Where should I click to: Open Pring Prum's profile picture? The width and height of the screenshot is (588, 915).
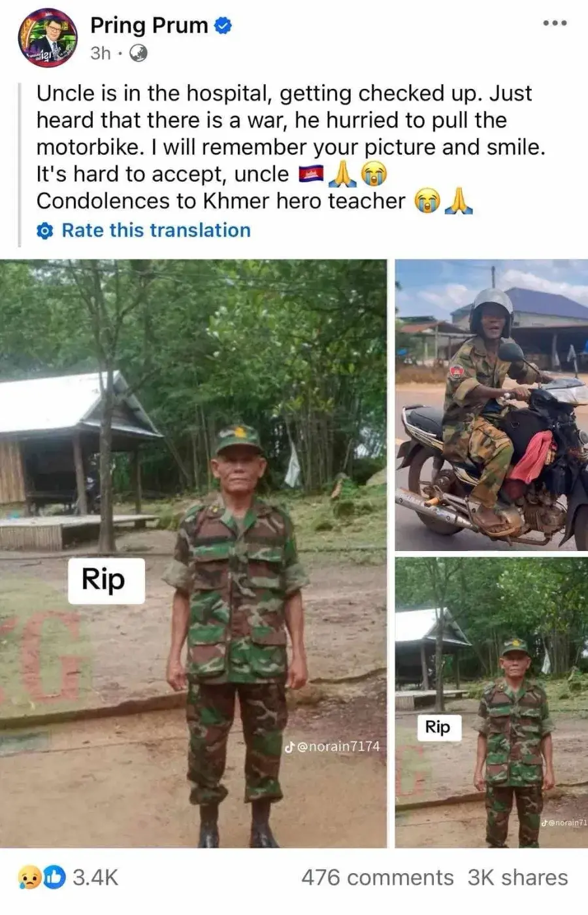46,38
